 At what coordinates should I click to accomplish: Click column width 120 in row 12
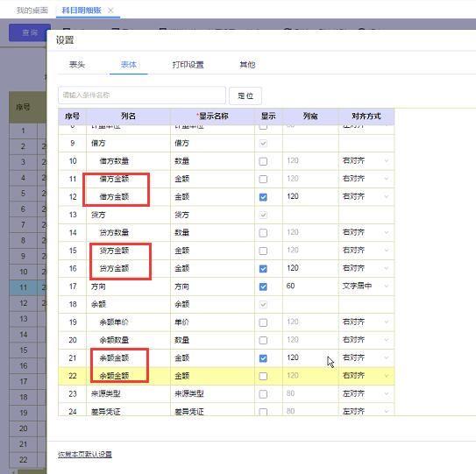pyautogui.click(x=310, y=196)
